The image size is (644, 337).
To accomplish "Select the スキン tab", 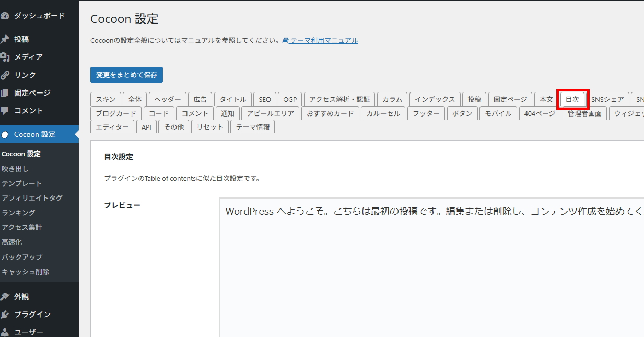I will point(106,99).
